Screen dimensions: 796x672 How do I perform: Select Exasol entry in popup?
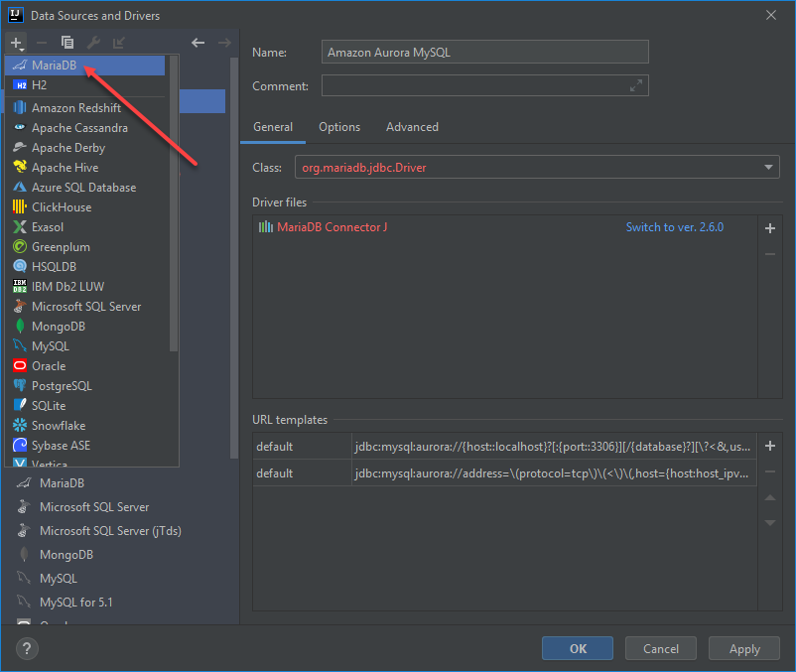point(84,227)
